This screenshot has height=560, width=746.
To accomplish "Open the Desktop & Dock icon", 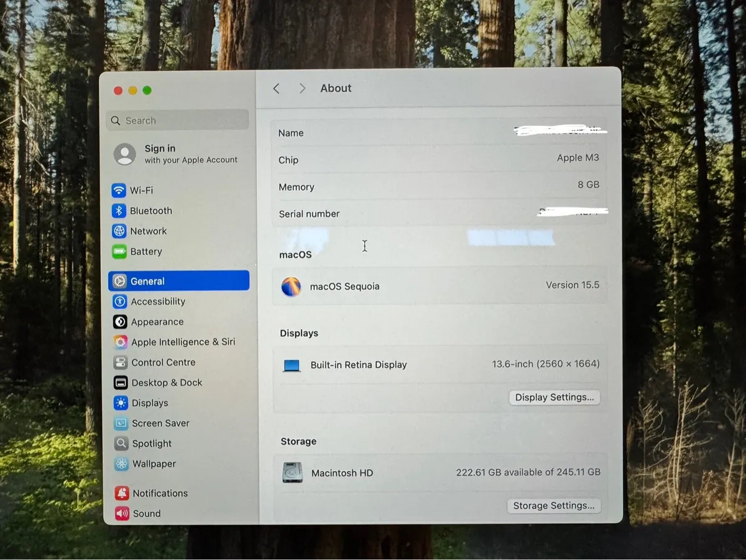I will [x=121, y=383].
